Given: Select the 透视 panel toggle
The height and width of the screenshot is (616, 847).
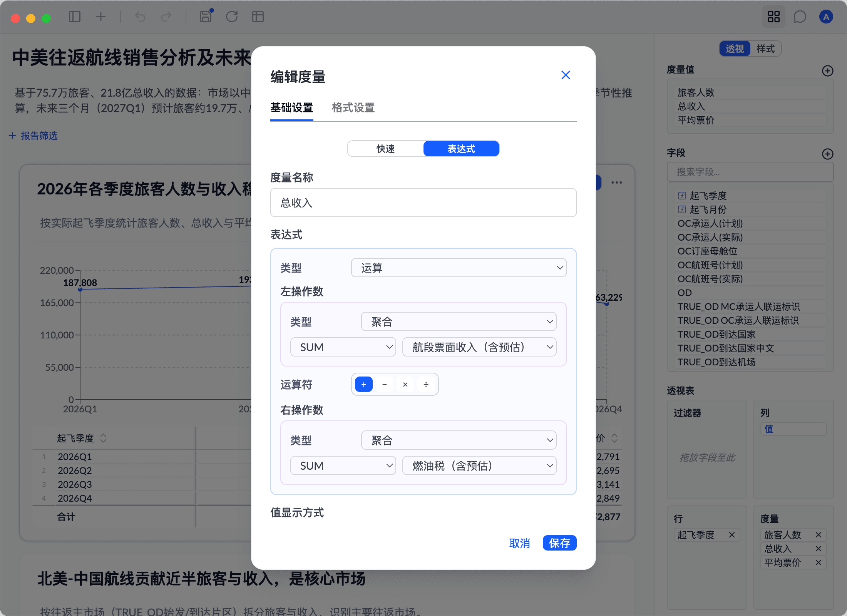Looking at the screenshot, I should tap(735, 49).
